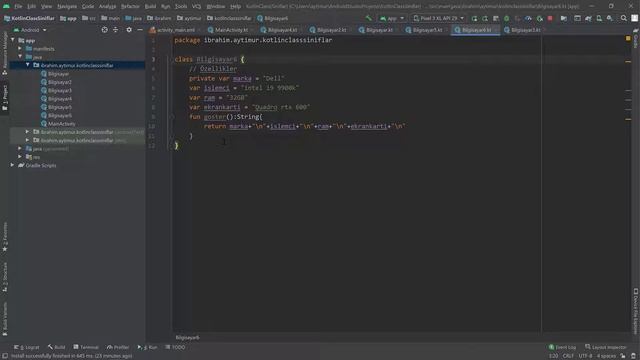Open Device File Explorer sidebar button
The height and width of the screenshot is (360, 640).
(x=636, y=312)
